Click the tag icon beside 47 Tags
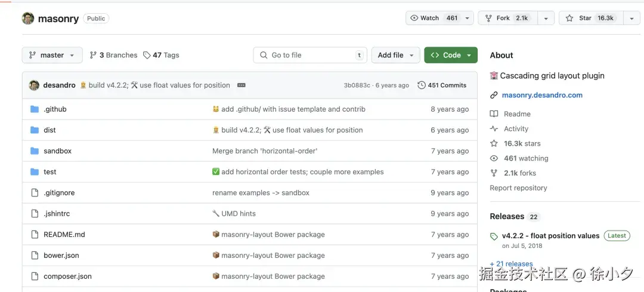Image resolution: width=644 pixels, height=292 pixels. click(x=147, y=55)
